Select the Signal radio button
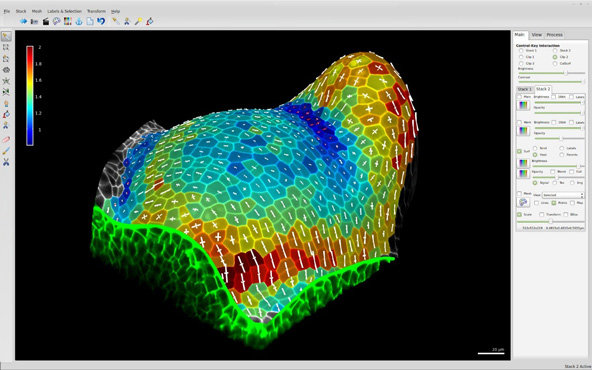 pyautogui.click(x=535, y=183)
